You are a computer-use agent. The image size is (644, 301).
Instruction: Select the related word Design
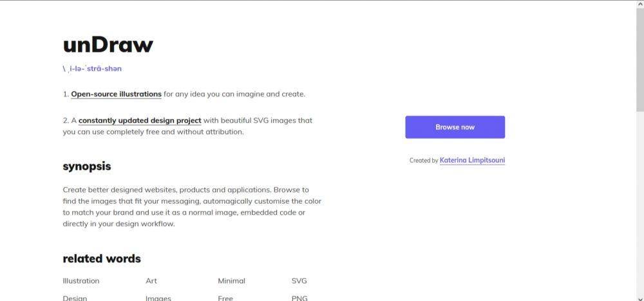(75, 298)
